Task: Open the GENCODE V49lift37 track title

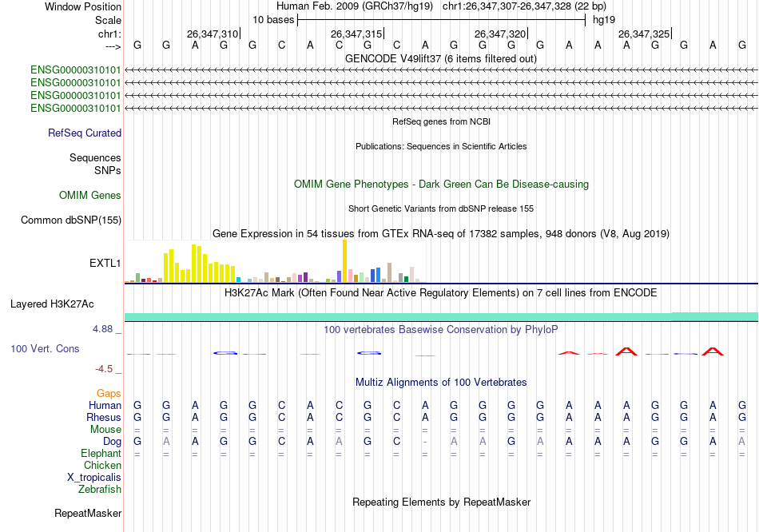Action: (x=440, y=59)
